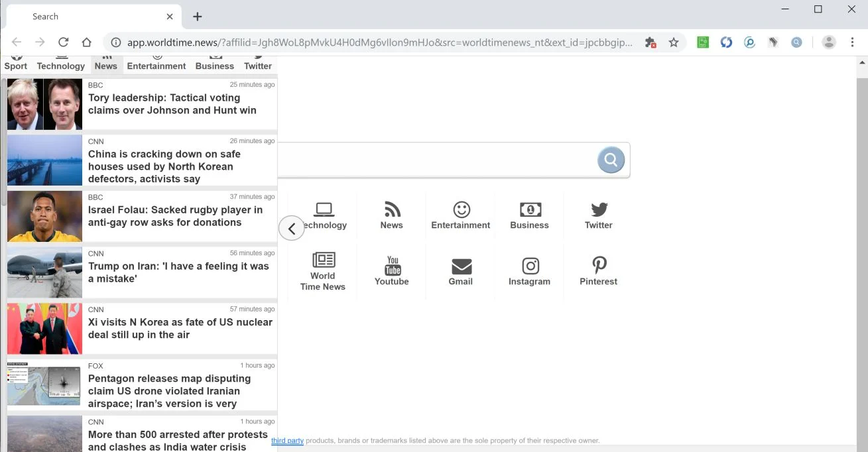Open Pentagon releases map article
Screen dimensions: 868x452
tap(170, 391)
